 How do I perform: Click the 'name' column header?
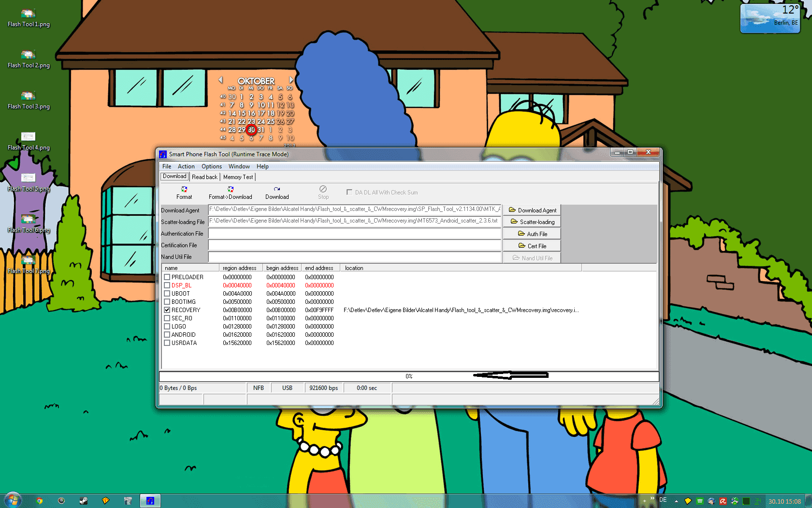[190, 268]
